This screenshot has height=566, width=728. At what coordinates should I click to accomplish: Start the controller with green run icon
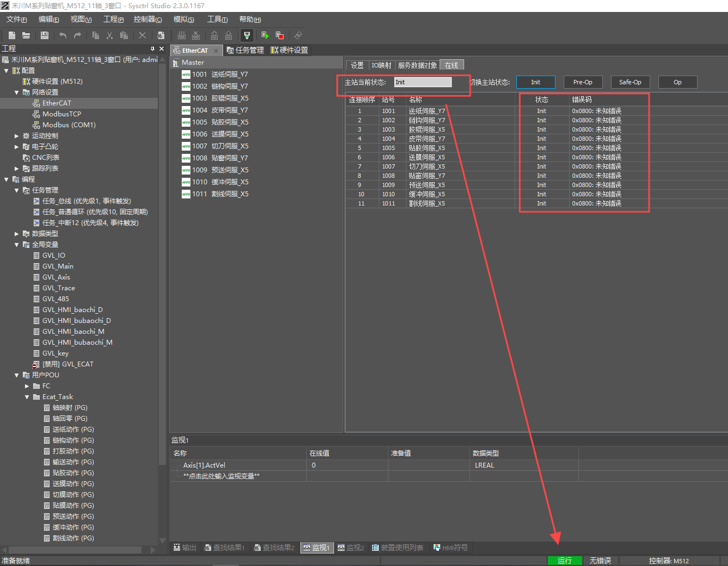point(265,35)
